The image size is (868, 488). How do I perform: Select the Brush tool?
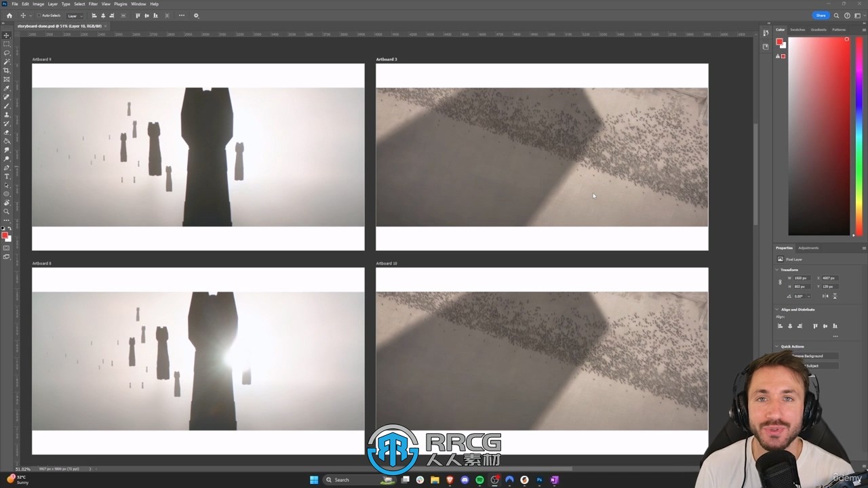(x=7, y=106)
